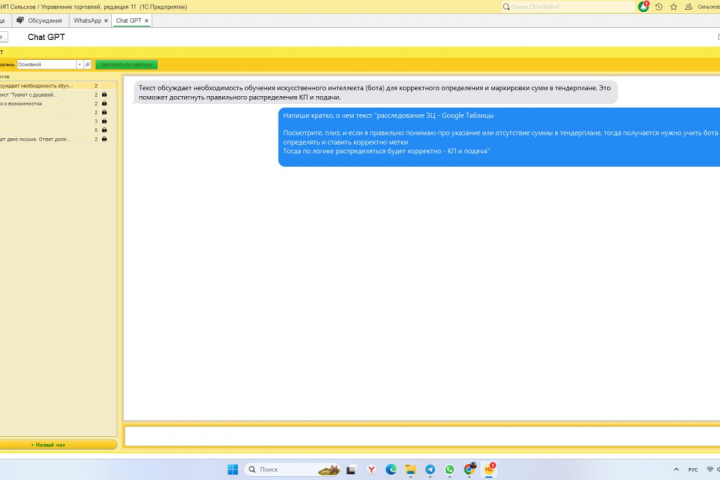The width and height of the screenshot is (720, 480).
Task: Click the + Новый чат button
Action: [x=58, y=445]
